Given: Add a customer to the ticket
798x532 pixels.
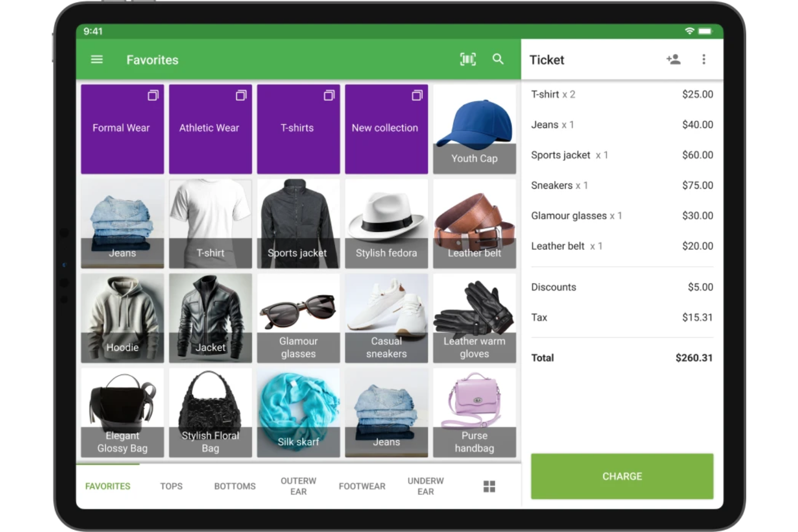Looking at the screenshot, I should [673, 59].
